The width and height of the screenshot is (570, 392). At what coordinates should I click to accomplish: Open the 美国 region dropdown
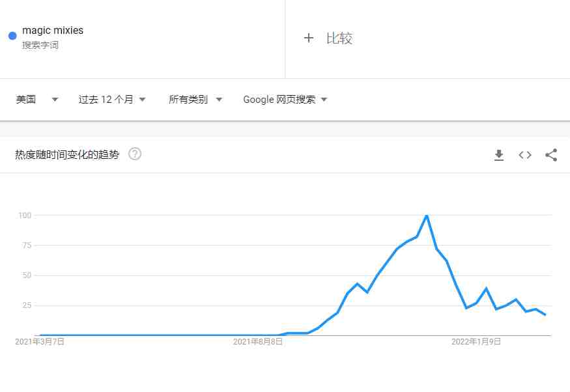(36, 99)
